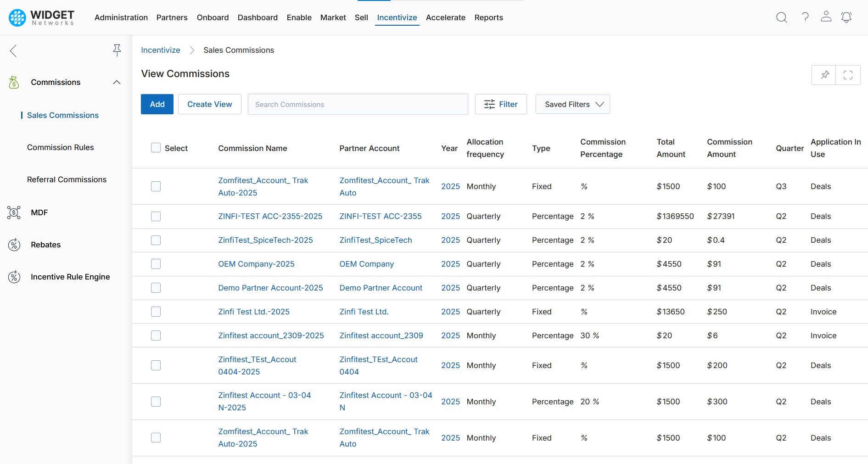Open the MDF section in sidebar
The height and width of the screenshot is (464, 868).
tap(39, 212)
